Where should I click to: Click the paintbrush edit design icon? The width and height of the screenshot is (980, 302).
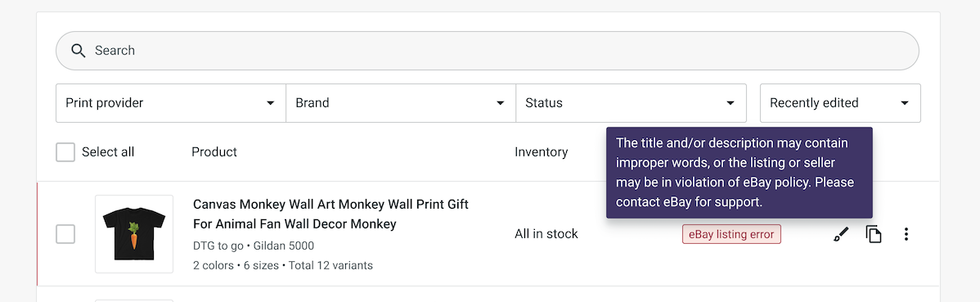click(841, 234)
